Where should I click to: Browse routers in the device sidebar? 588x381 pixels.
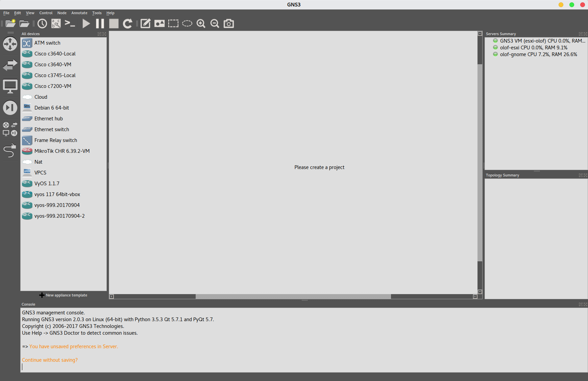[10, 44]
